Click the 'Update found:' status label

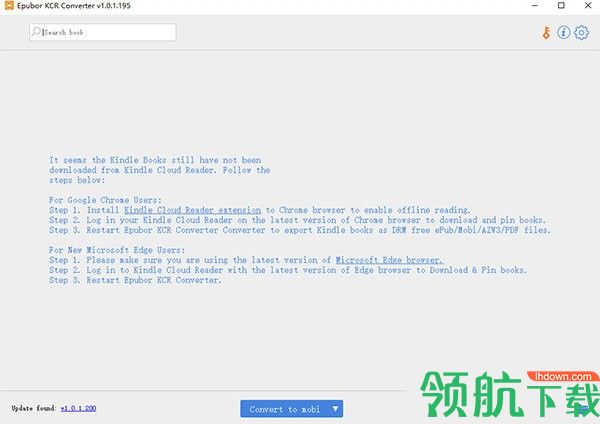(x=34, y=408)
